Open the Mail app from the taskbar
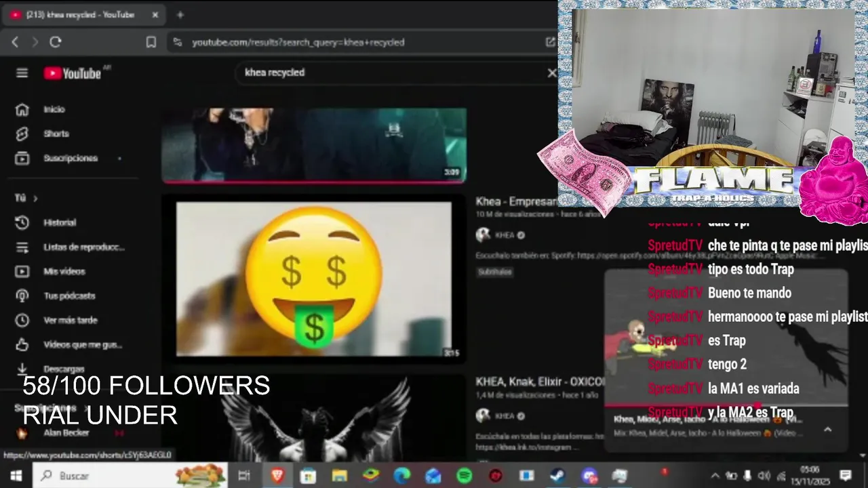The image size is (868, 488). pos(433,476)
